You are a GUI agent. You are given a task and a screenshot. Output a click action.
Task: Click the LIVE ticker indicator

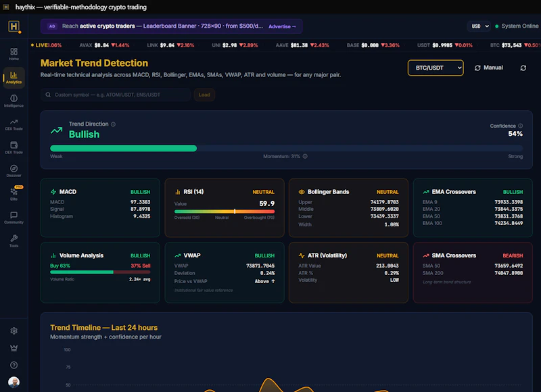(x=39, y=45)
